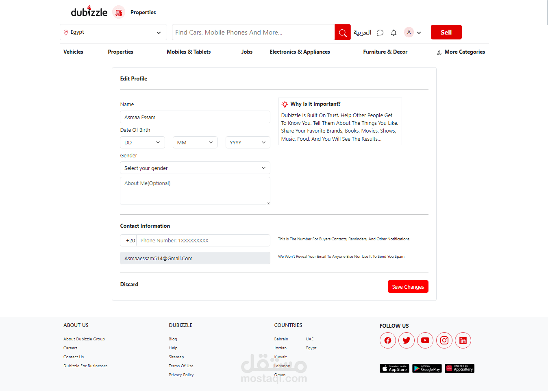Open YouTube social icon
The image size is (548, 392).
click(425, 340)
